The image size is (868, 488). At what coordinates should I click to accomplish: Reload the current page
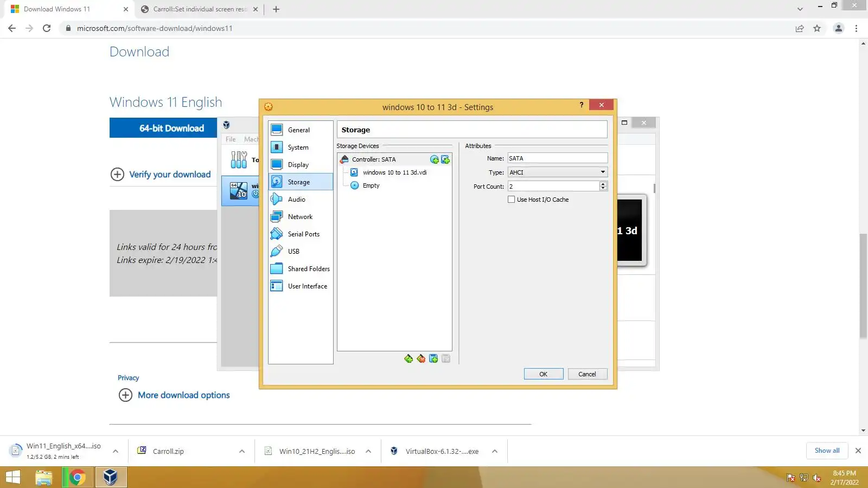tap(47, 28)
